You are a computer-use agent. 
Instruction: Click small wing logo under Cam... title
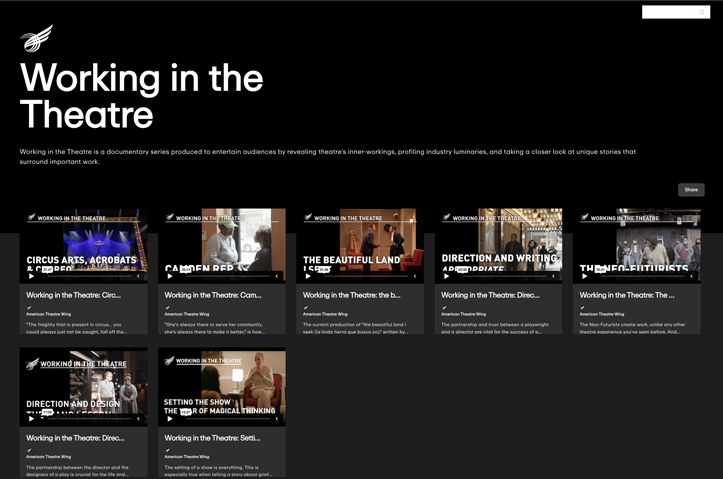[167, 308]
